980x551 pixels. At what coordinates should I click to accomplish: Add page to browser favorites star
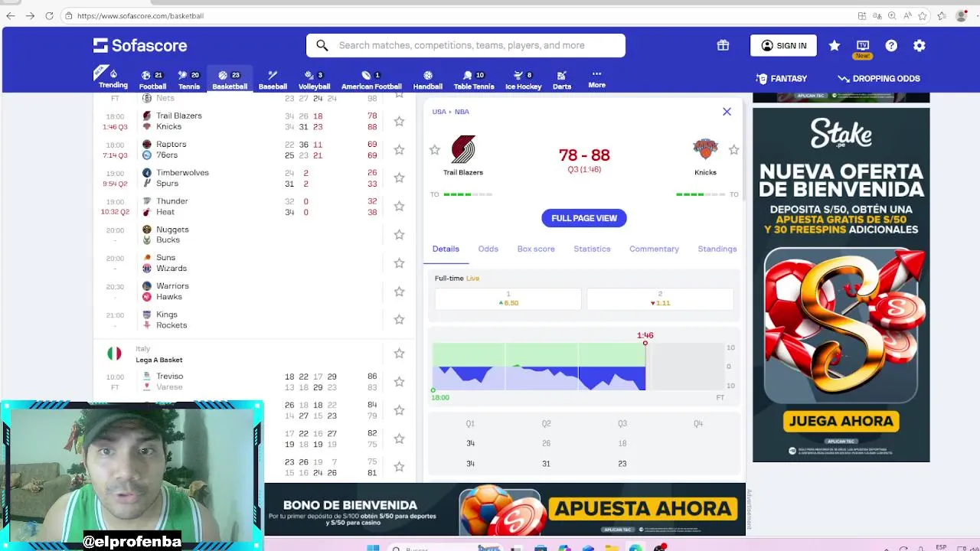point(923,15)
